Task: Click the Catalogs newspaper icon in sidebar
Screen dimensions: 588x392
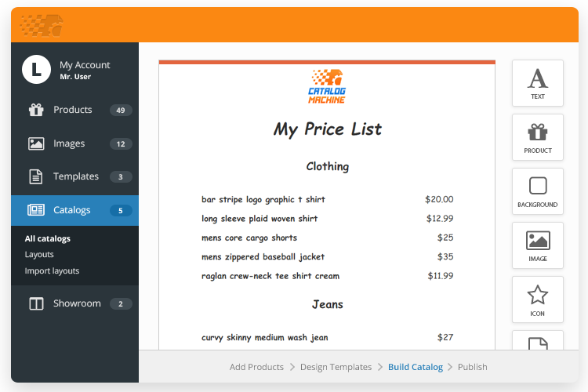Action: [36, 210]
